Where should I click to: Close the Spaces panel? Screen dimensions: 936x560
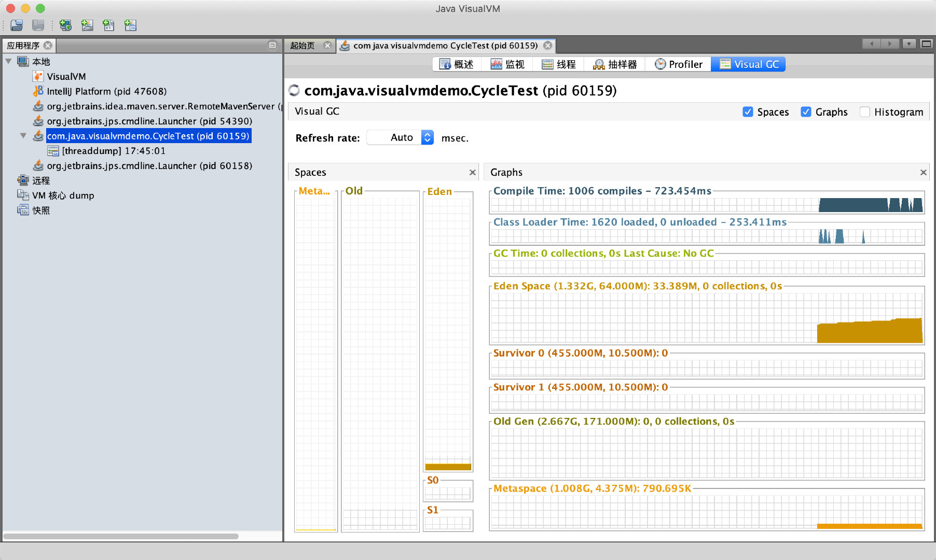pyautogui.click(x=472, y=172)
